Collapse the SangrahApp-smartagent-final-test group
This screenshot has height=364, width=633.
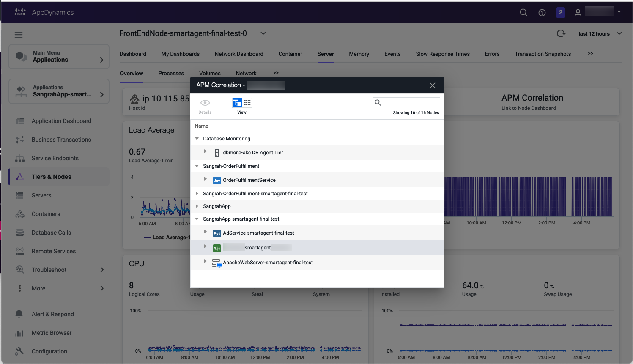[x=197, y=219]
